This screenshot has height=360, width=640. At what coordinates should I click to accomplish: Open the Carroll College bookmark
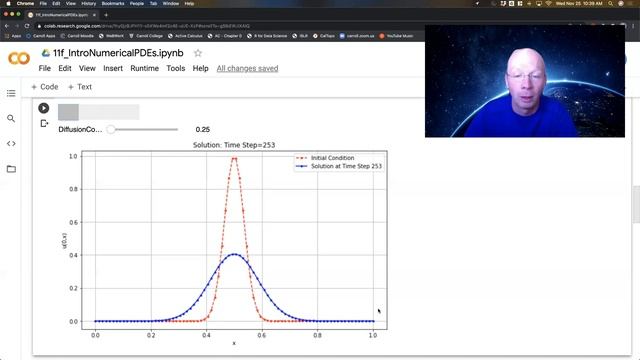[x=146, y=36]
